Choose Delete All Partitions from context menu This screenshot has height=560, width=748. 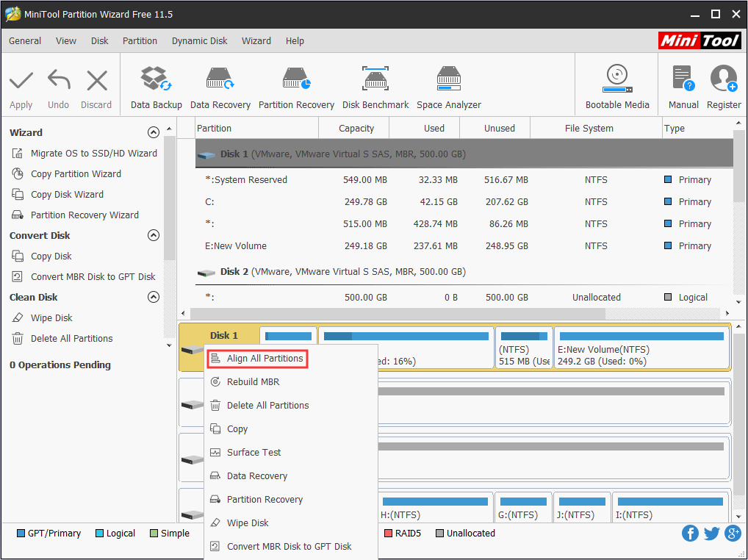click(x=291, y=405)
